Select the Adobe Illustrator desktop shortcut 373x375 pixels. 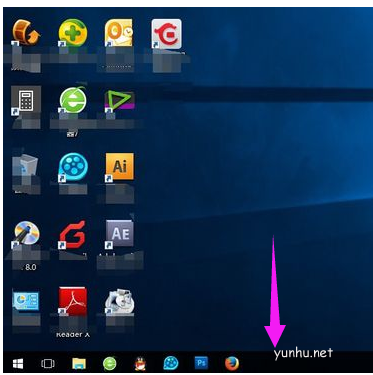(x=120, y=168)
